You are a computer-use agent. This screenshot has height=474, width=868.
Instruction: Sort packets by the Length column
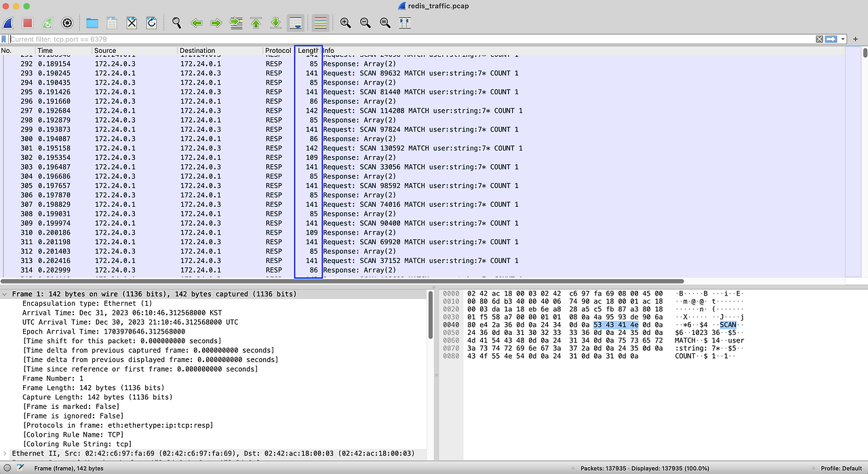pos(308,51)
